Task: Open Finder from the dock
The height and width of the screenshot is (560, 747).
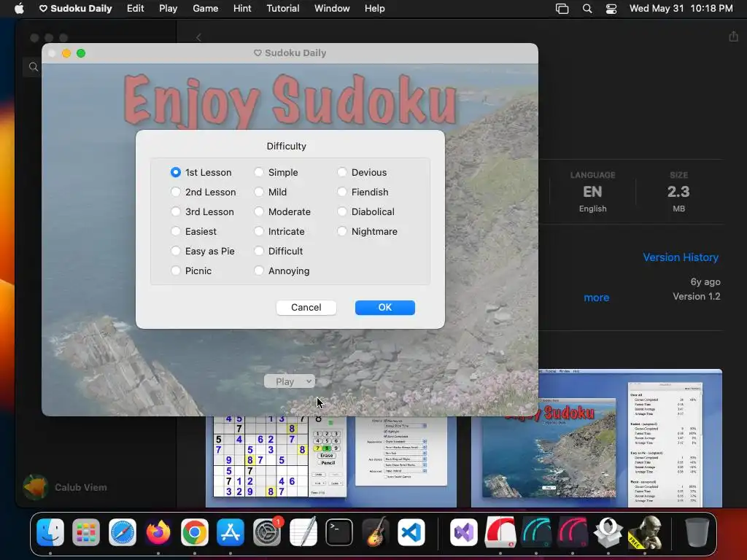Action: pyautogui.click(x=50, y=532)
